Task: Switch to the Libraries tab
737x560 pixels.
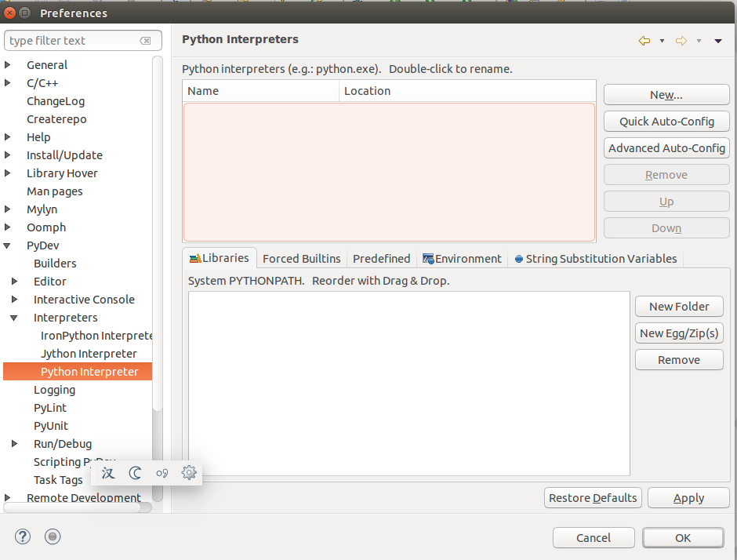Action: [220, 258]
